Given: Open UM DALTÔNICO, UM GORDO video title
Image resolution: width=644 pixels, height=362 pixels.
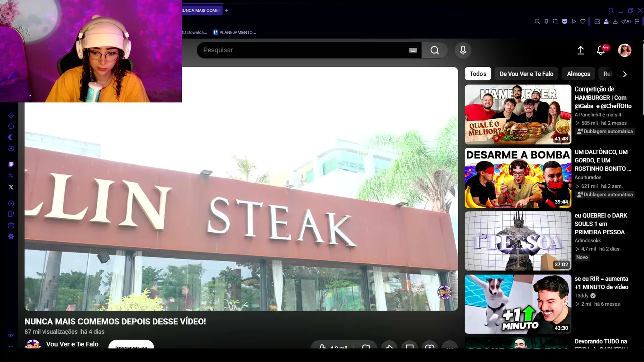Looking at the screenshot, I should [x=603, y=160].
